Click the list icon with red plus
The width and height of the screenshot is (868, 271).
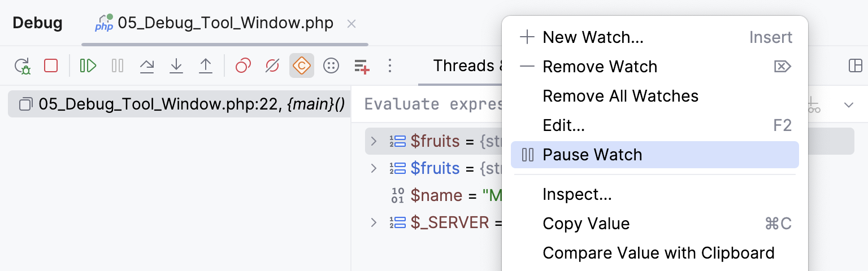(x=362, y=66)
